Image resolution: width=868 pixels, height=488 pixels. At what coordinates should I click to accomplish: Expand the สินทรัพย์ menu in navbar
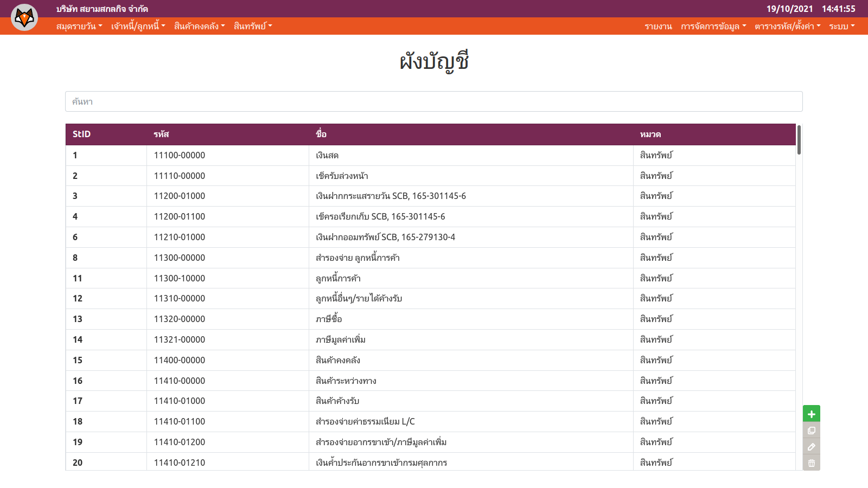point(253,26)
